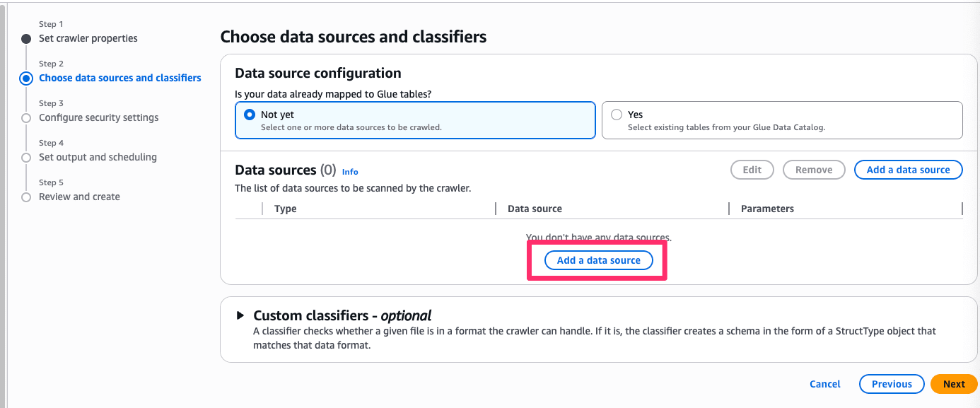Click the Step 5 circle indicator
The width and height of the screenshot is (980, 408).
pos(26,197)
